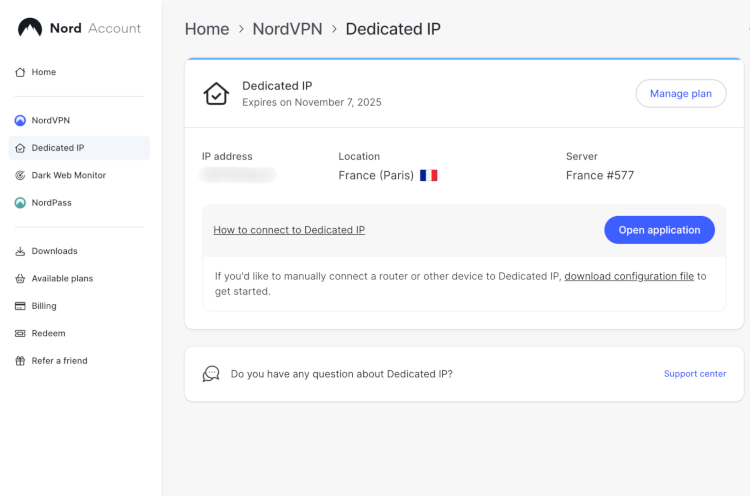Image resolution: width=750 pixels, height=496 pixels.
Task: Click Home in the breadcrumb
Action: 207,29
